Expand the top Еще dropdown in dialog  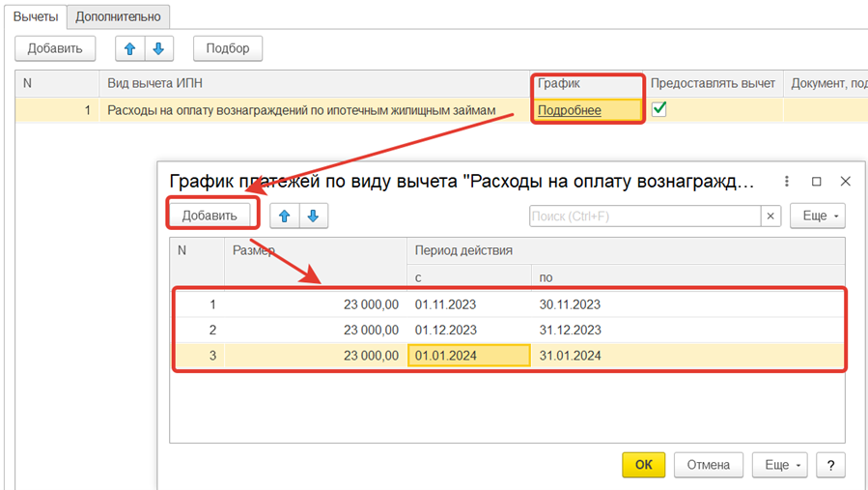(x=817, y=216)
